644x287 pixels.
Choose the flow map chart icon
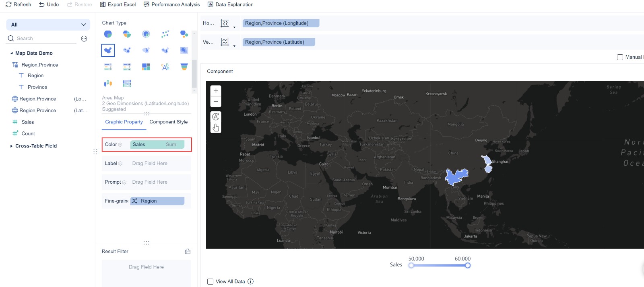(146, 50)
